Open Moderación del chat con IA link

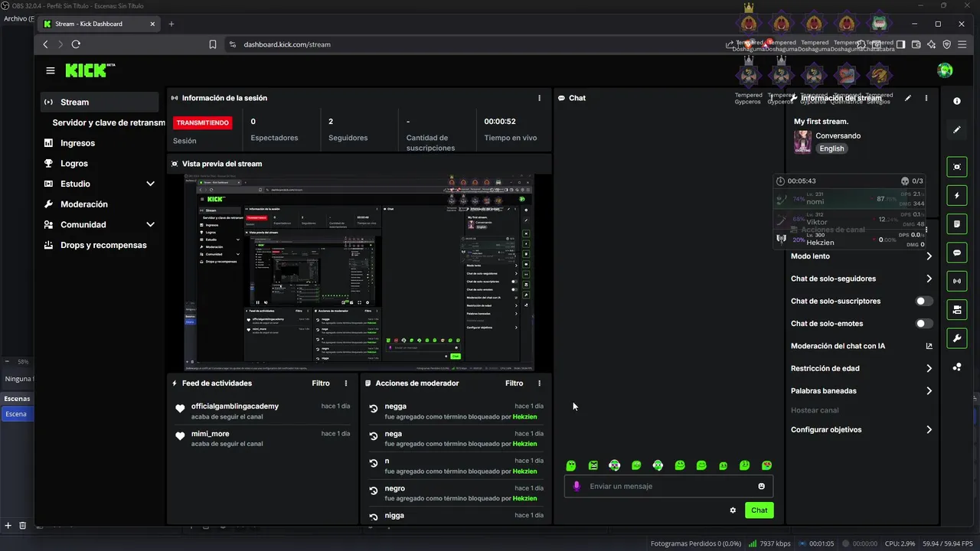tap(861, 346)
